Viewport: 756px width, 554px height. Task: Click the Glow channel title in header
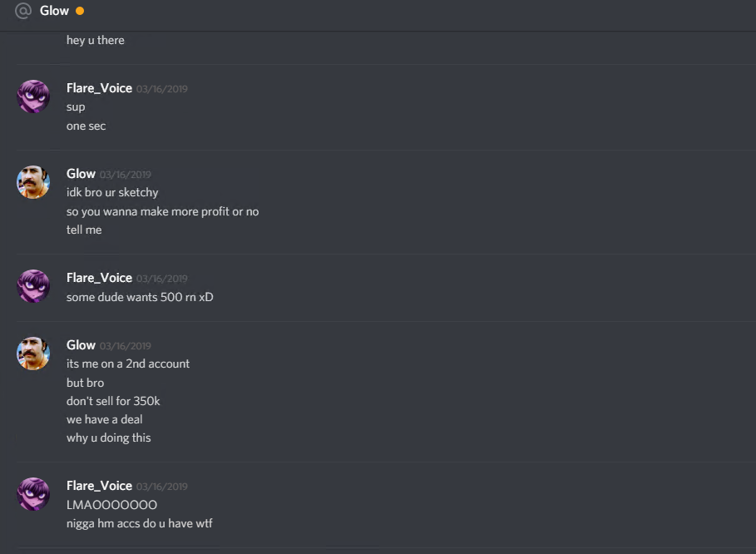[54, 11]
